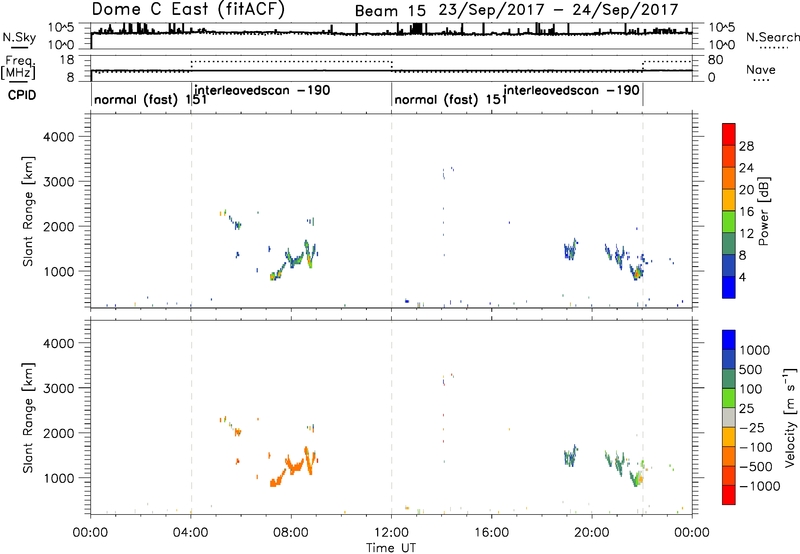This screenshot has width=800, height=554.
Task: Select the '20:00' time tick label
Action: tap(591, 533)
